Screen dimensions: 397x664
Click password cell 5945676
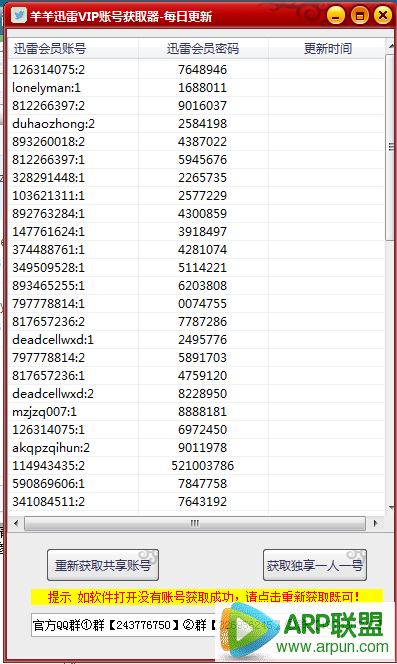(203, 160)
